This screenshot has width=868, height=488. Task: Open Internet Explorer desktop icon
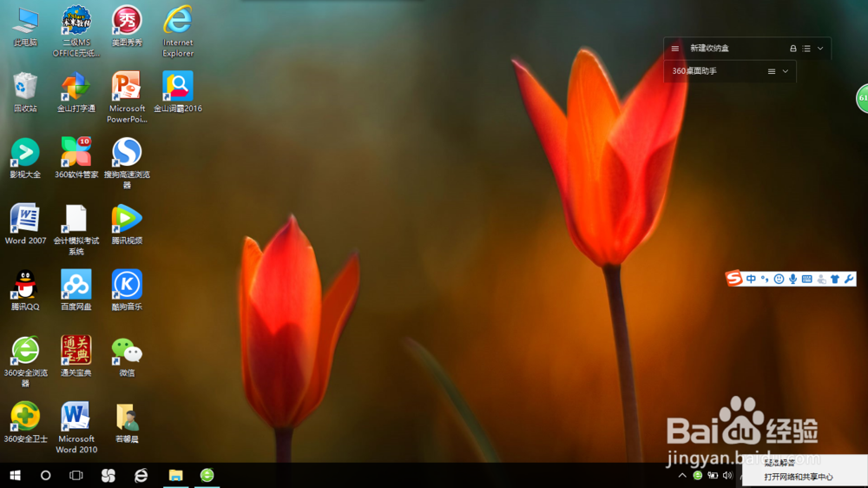pos(178,31)
